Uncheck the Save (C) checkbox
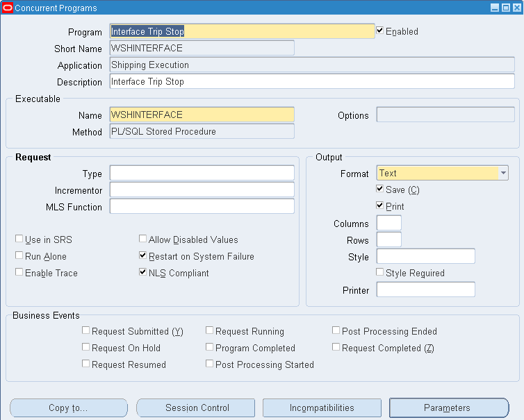 pyautogui.click(x=379, y=189)
